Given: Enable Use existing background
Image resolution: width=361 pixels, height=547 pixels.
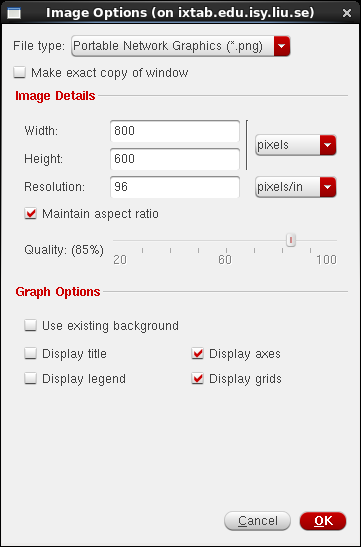Looking at the screenshot, I should (31, 325).
